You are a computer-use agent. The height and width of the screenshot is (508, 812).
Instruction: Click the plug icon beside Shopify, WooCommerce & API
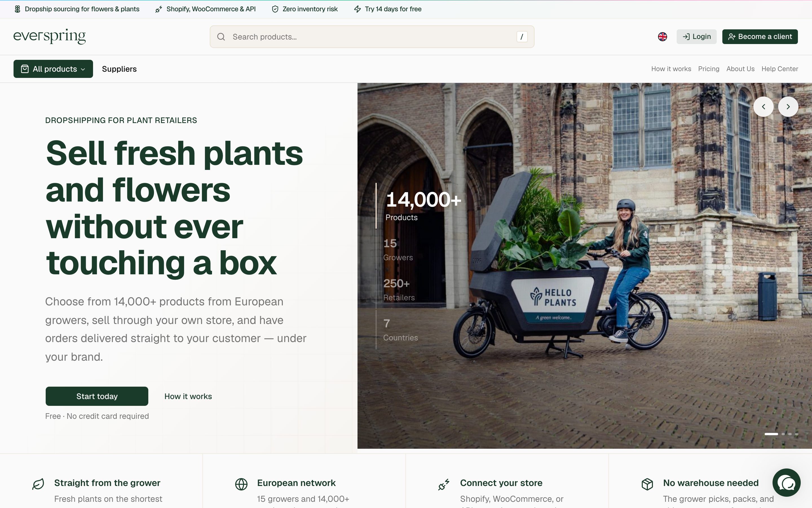tap(159, 9)
